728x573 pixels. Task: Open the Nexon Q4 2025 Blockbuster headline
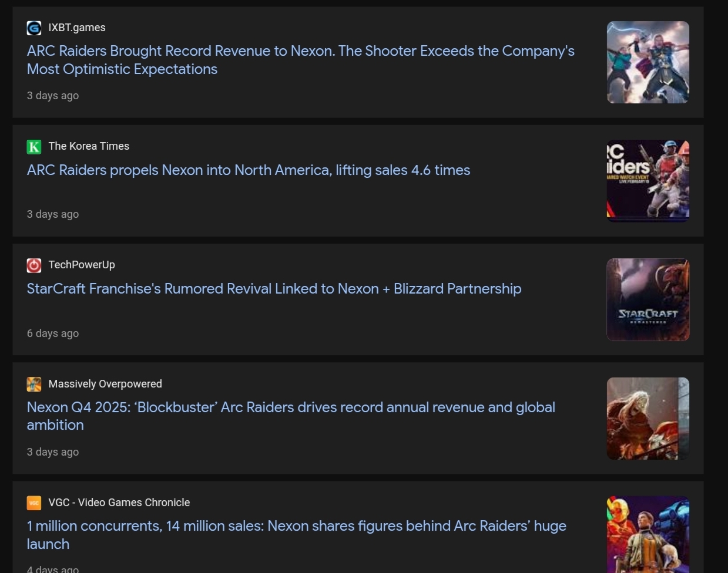point(291,416)
